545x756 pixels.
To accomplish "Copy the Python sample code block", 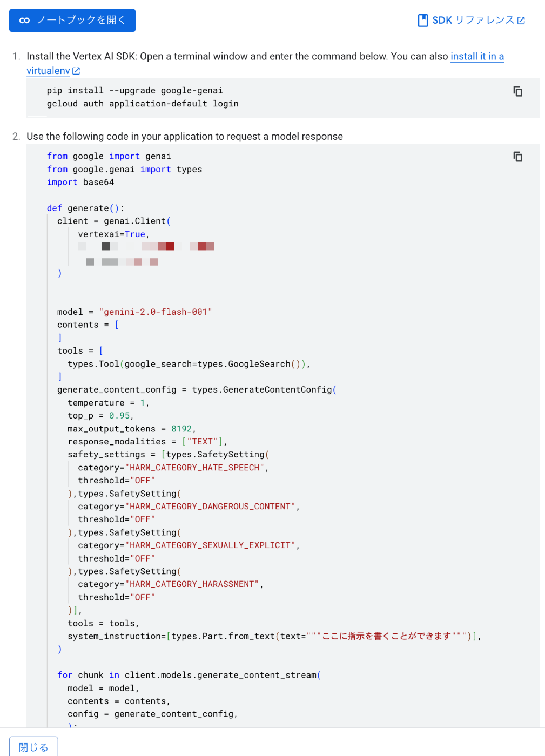I will [x=517, y=157].
